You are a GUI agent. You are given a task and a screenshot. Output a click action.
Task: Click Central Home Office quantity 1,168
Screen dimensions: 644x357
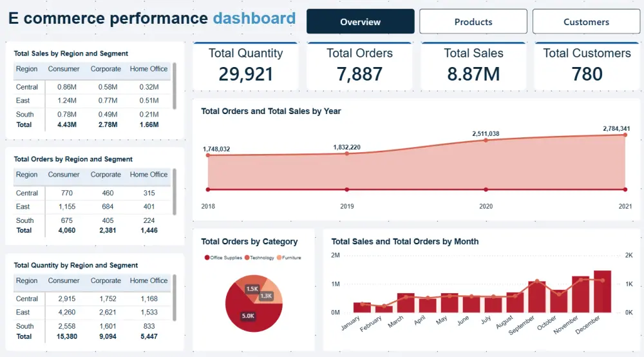149,298
